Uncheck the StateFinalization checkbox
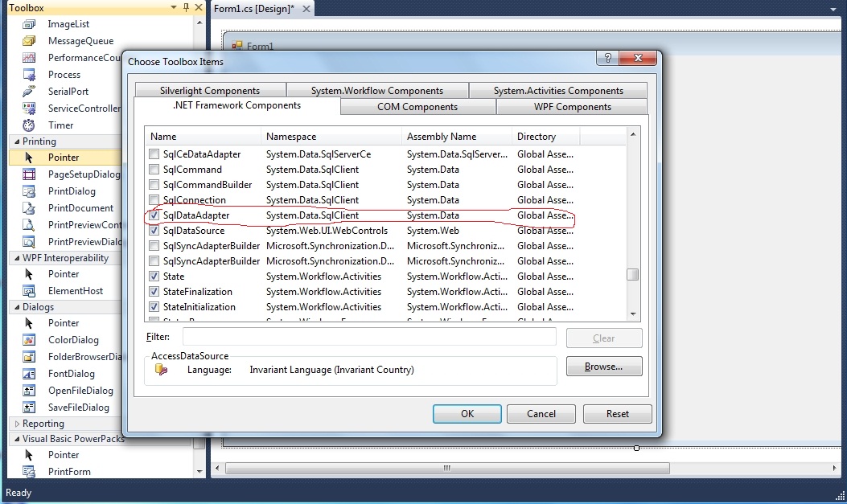 [x=153, y=291]
